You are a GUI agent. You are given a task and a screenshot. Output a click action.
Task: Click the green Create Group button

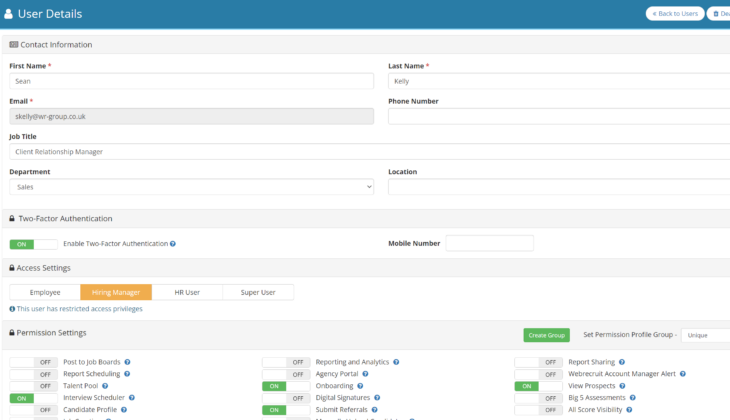[x=546, y=335]
